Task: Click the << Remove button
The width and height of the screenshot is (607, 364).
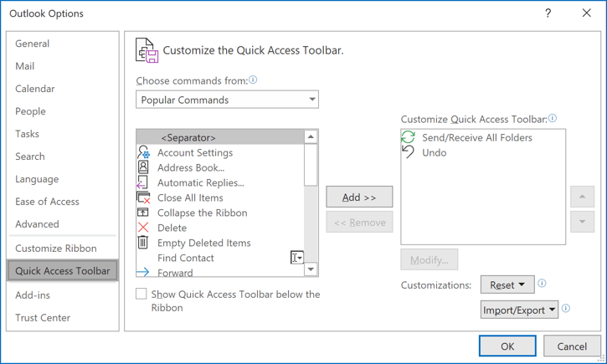Action: click(359, 222)
